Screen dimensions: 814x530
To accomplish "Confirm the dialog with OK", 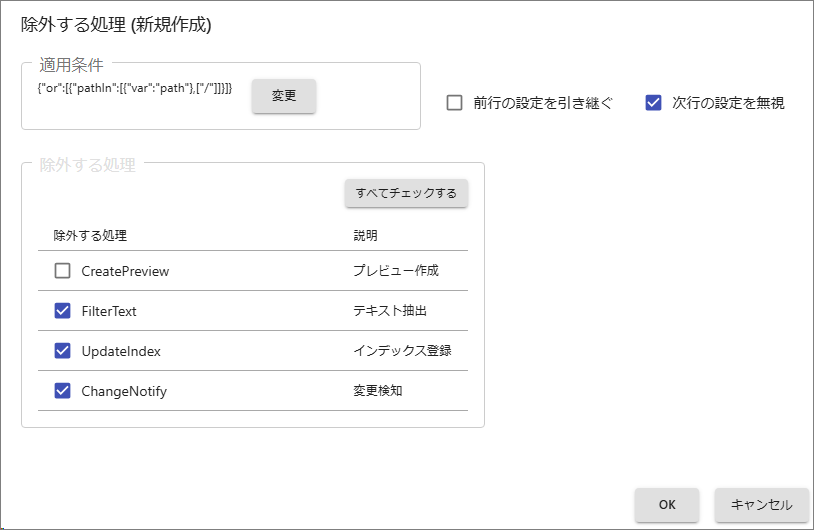I will [x=666, y=505].
